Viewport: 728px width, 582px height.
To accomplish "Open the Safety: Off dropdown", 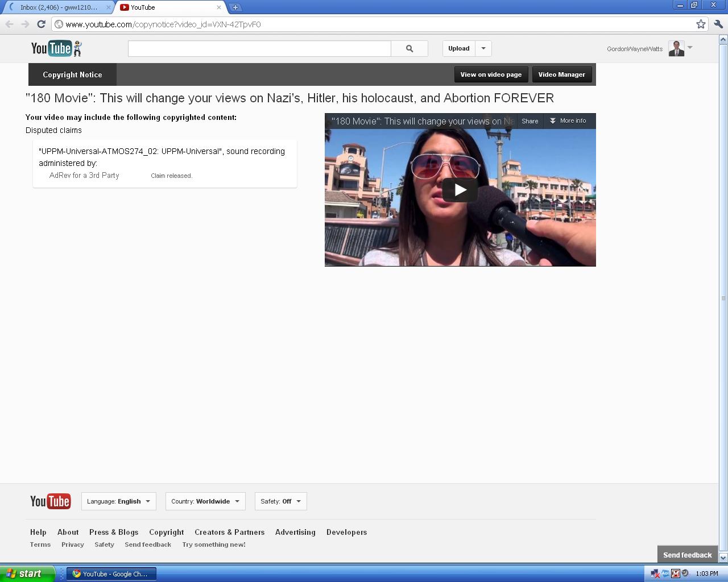I will (281, 501).
